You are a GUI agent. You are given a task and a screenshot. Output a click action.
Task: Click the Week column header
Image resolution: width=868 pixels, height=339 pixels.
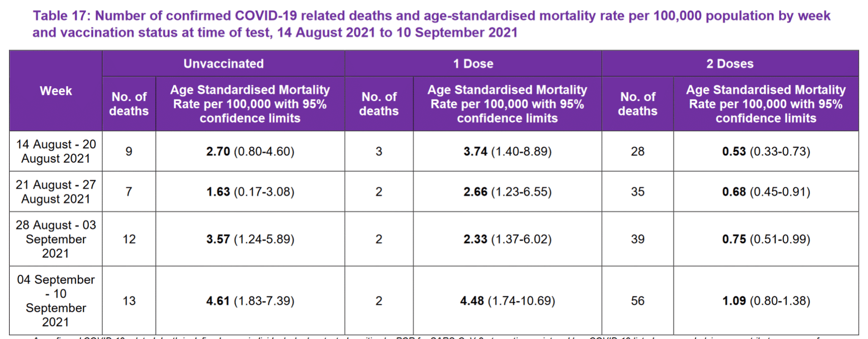tap(56, 91)
